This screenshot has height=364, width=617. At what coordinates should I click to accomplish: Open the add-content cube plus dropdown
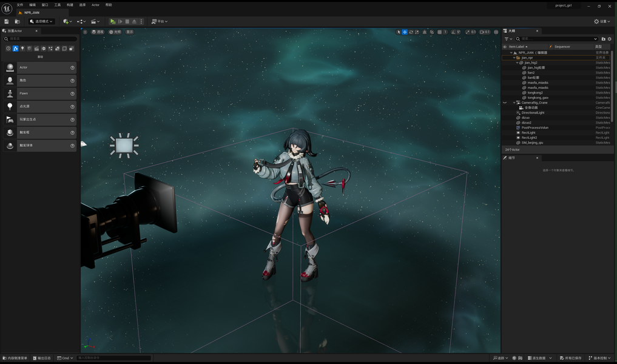(67, 22)
